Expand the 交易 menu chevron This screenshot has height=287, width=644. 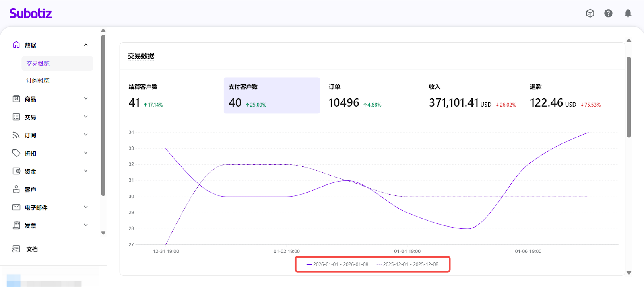click(86, 117)
